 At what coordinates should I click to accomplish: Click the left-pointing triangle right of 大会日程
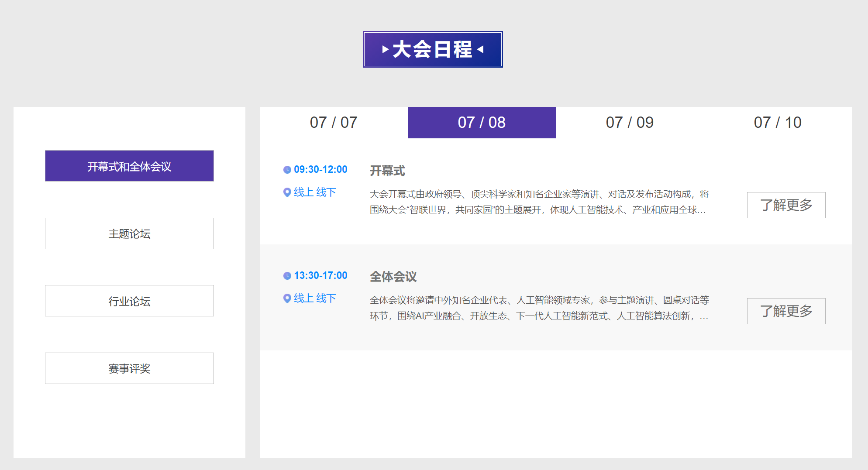point(480,49)
